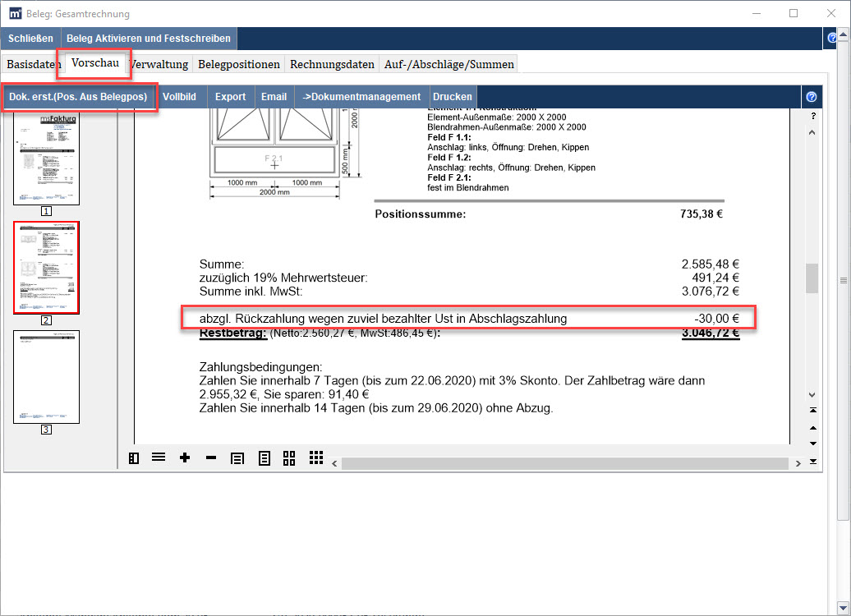Image resolution: width=851 pixels, height=616 pixels.
Task: Zoom in with the plus icon
Action: [185, 457]
